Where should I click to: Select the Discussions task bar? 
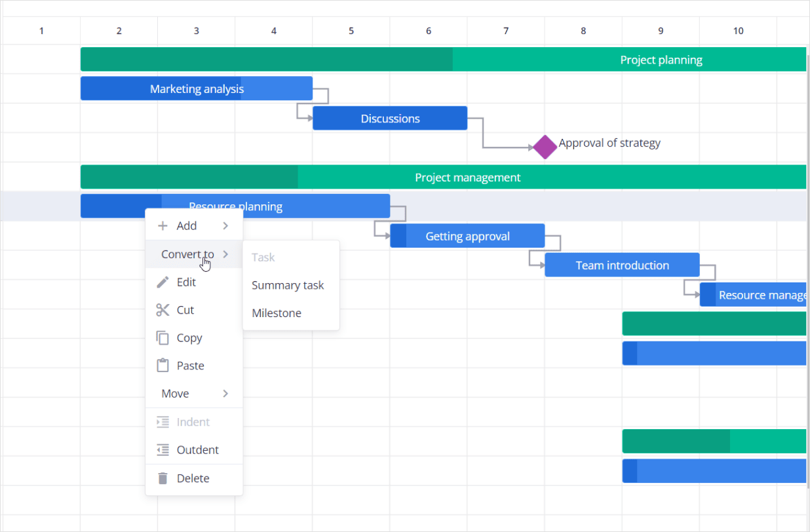390,118
